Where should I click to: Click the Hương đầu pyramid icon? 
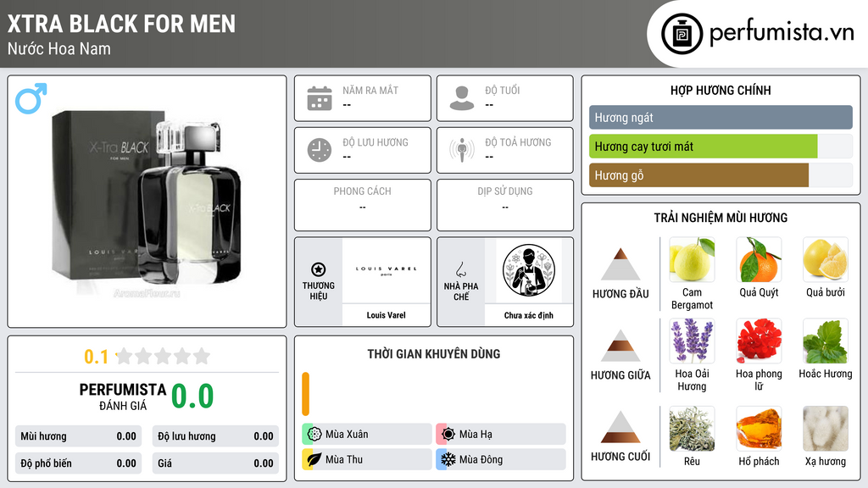click(620, 264)
